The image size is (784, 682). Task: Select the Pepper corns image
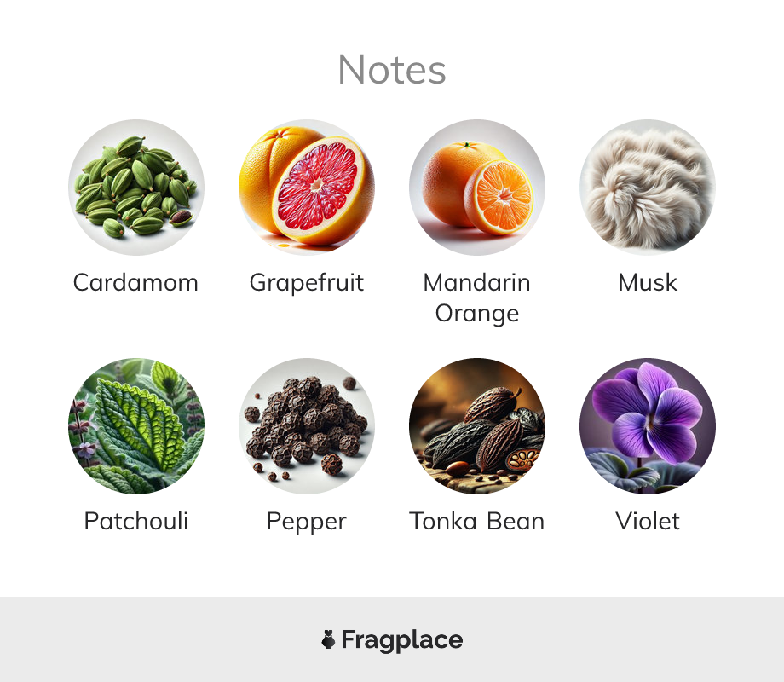click(307, 425)
